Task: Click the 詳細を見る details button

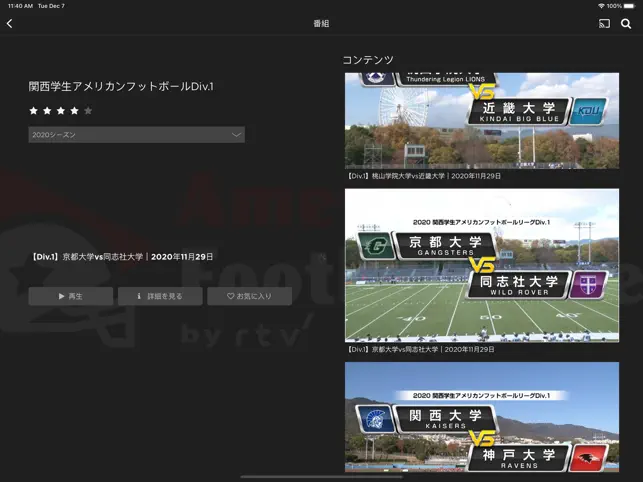Action: tap(160, 296)
